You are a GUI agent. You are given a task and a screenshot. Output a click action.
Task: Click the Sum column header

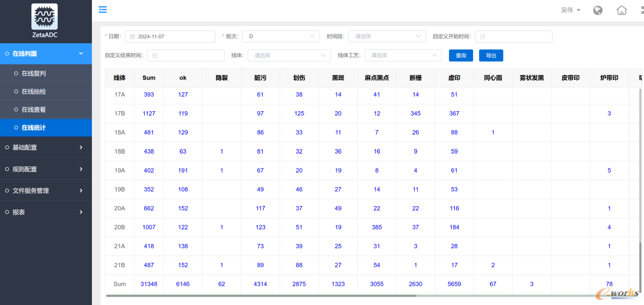pos(149,78)
